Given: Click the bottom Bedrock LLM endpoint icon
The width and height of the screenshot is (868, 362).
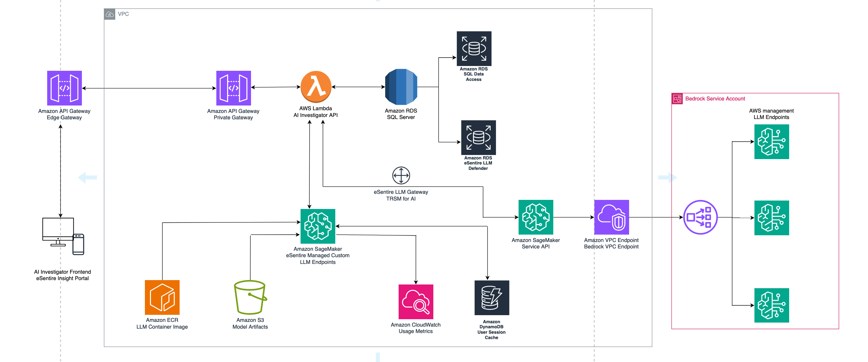Looking at the screenshot, I should (772, 305).
